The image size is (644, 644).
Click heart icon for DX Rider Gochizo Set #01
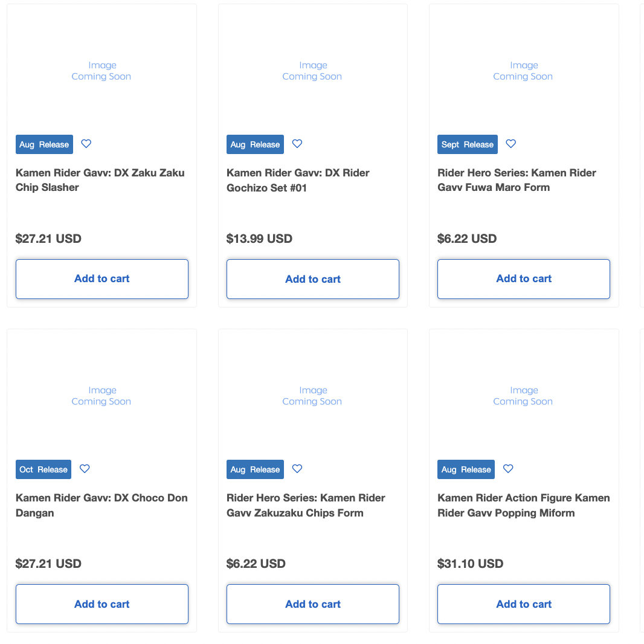[x=297, y=144]
